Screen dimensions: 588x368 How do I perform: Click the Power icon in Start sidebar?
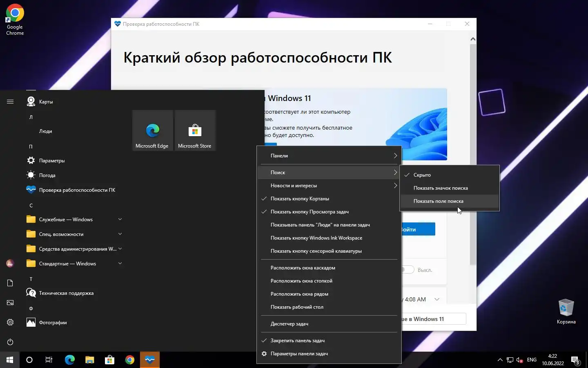10,342
